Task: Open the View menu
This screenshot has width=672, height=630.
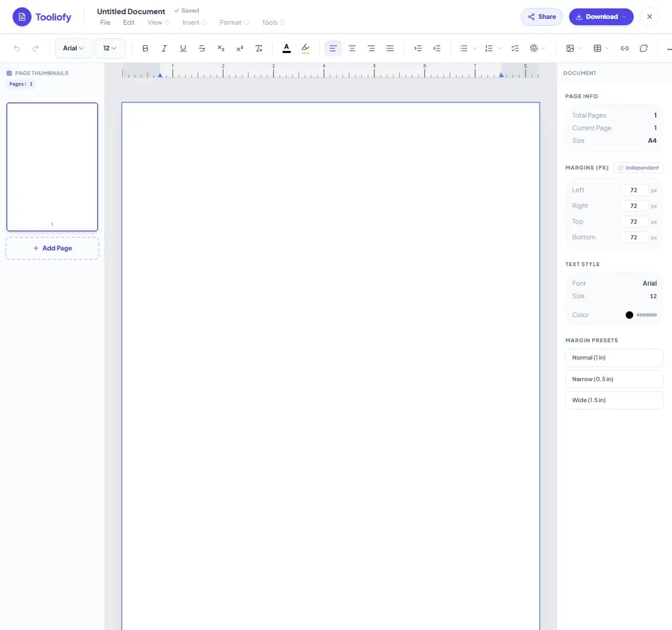Action: click(155, 23)
